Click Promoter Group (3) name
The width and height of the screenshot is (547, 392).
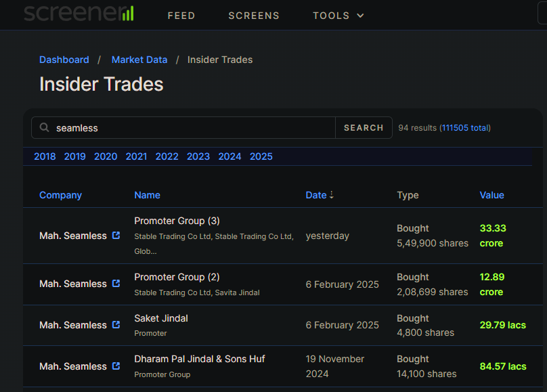[177, 221]
